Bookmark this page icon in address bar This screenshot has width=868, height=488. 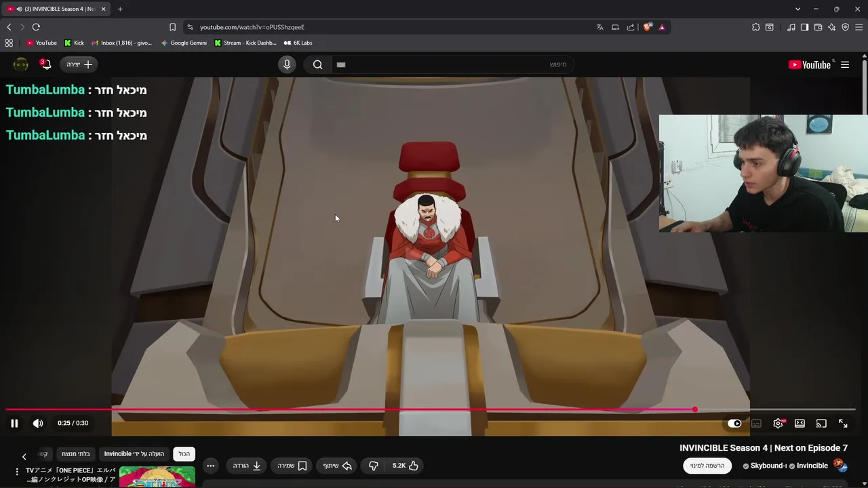click(172, 27)
